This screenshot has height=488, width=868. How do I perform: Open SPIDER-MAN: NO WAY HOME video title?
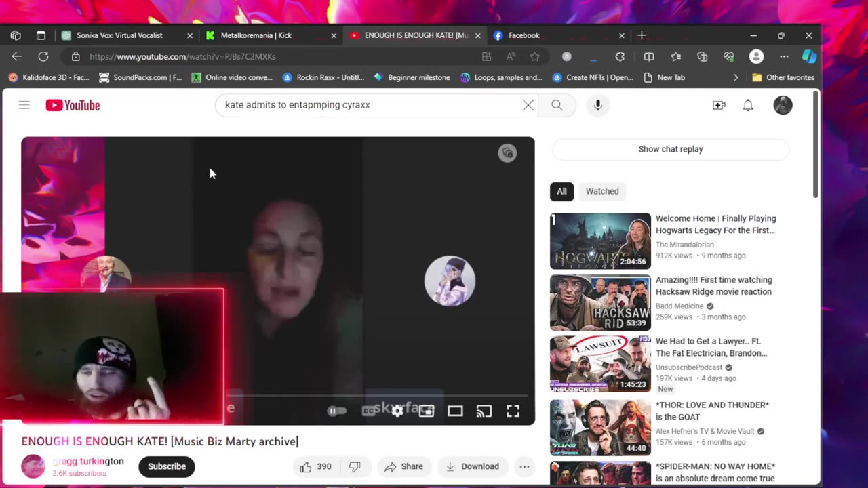(x=715, y=472)
